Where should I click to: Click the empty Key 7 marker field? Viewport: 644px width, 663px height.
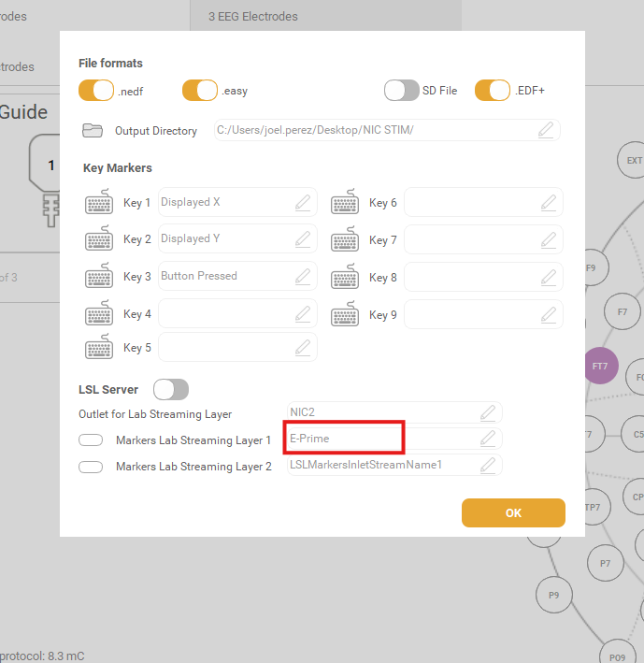483,239
